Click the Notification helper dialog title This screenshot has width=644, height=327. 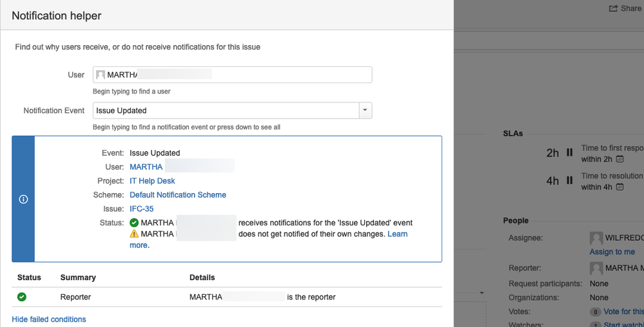[x=57, y=15]
